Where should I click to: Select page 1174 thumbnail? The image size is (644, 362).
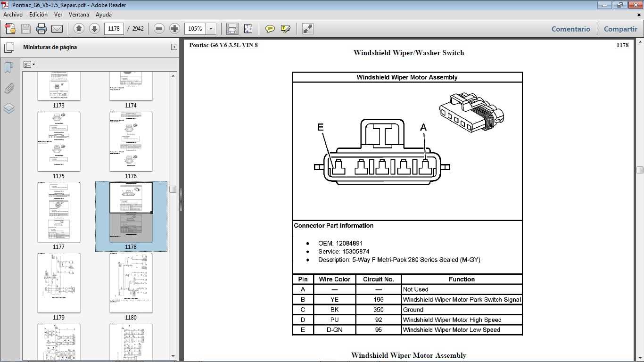[x=131, y=86]
